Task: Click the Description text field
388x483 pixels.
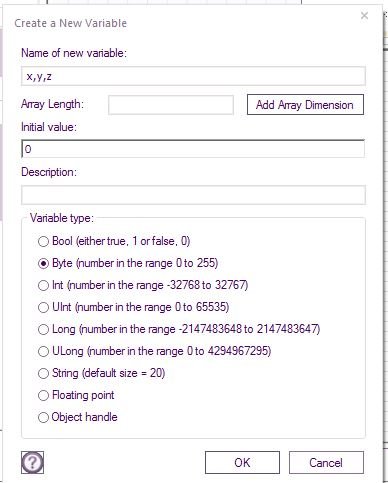Action: (x=193, y=195)
